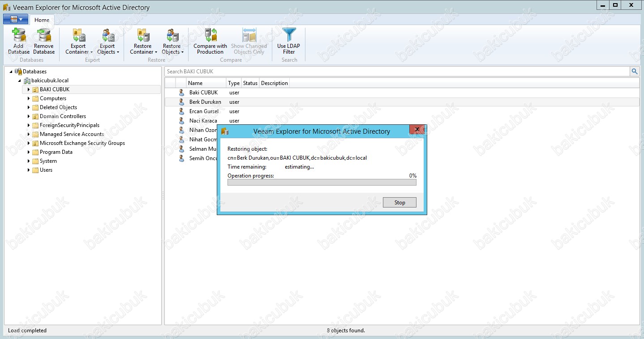Sort by the Type column header

[x=233, y=83]
